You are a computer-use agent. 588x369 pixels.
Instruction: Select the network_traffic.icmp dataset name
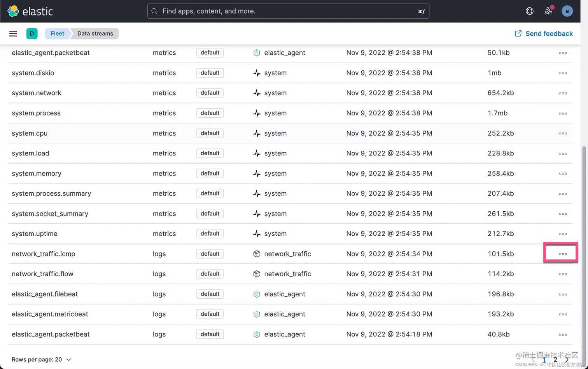tap(44, 254)
